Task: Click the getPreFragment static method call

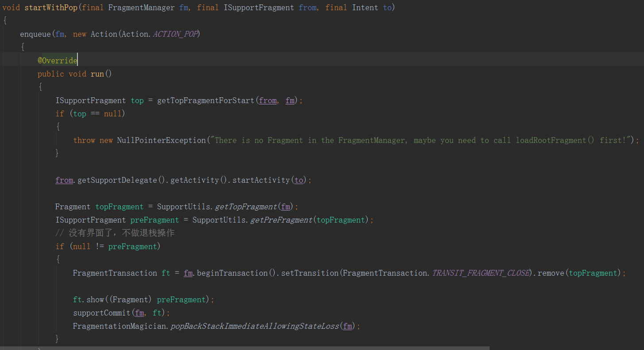Action: (x=281, y=219)
